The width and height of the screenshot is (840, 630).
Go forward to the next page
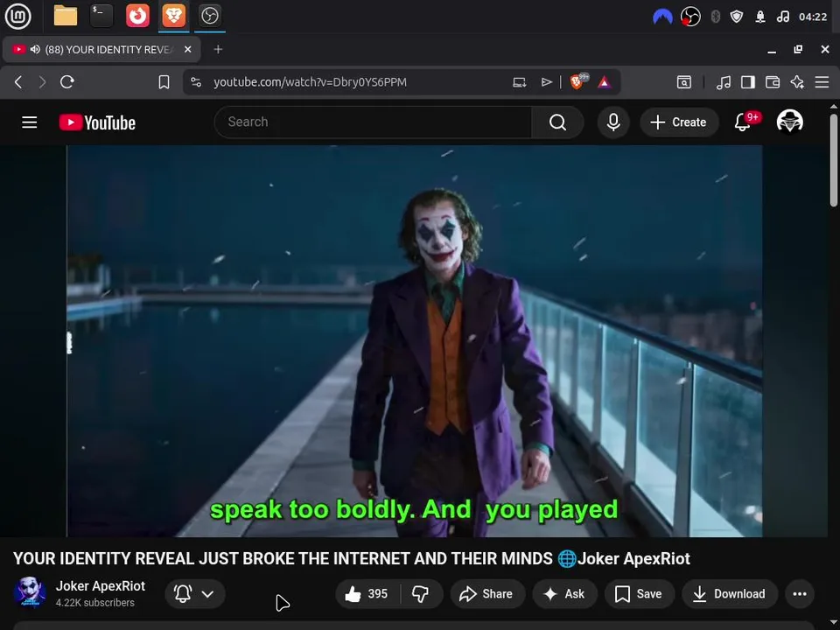tap(42, 82)
